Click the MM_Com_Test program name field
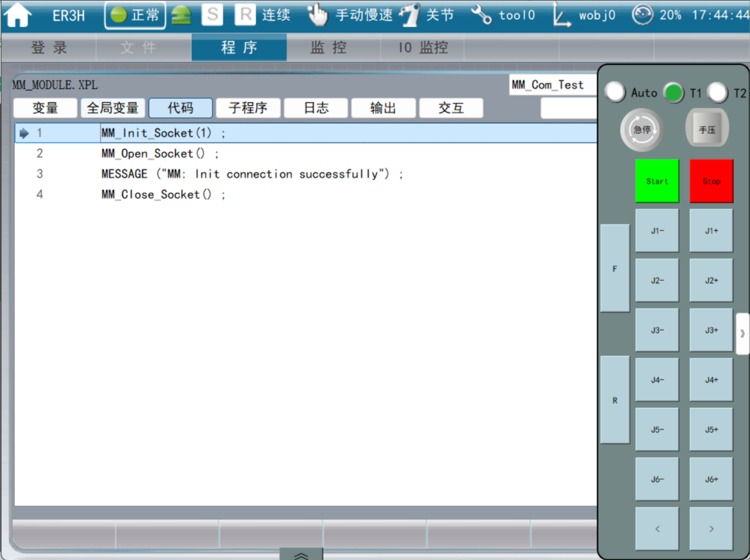This screenshot has height=560, width=750. coord(553,85)
